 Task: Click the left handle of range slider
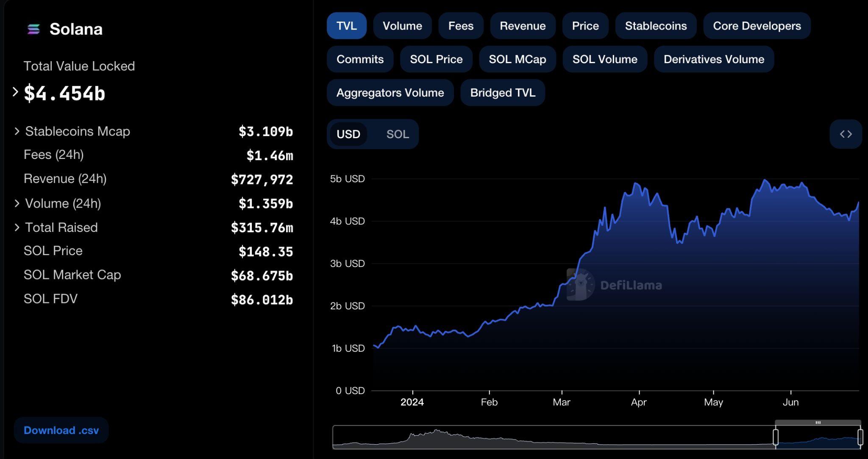(x=776, y=437)
